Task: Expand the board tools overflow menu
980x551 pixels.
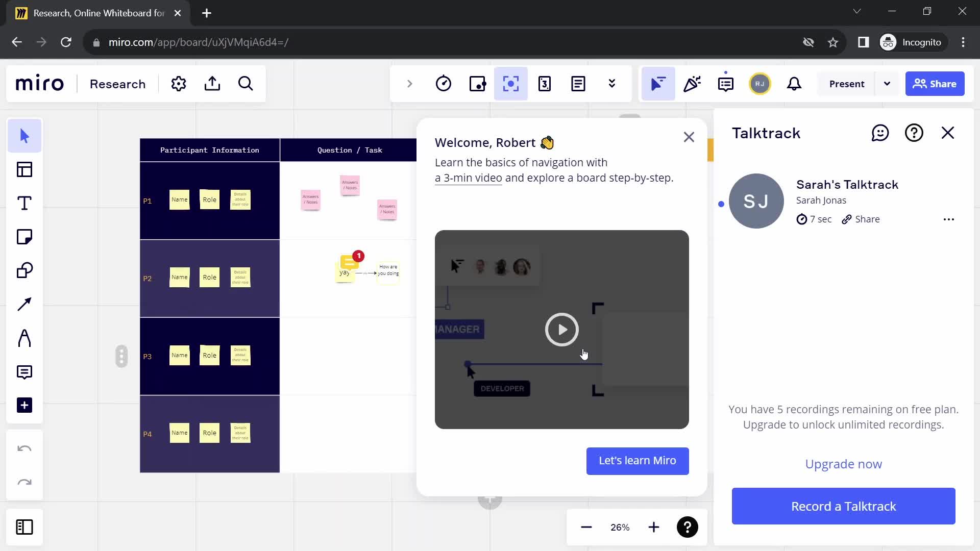Action: click(612, 84)
